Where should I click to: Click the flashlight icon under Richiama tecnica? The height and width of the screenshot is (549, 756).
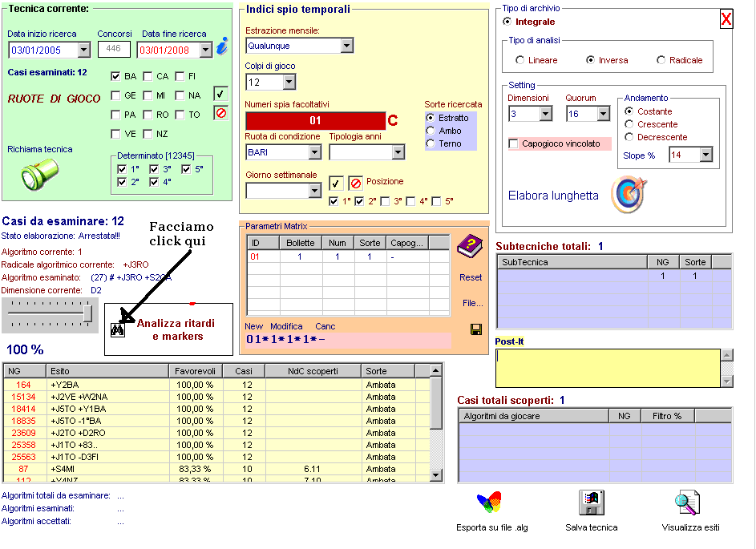[x=40, y=174]
